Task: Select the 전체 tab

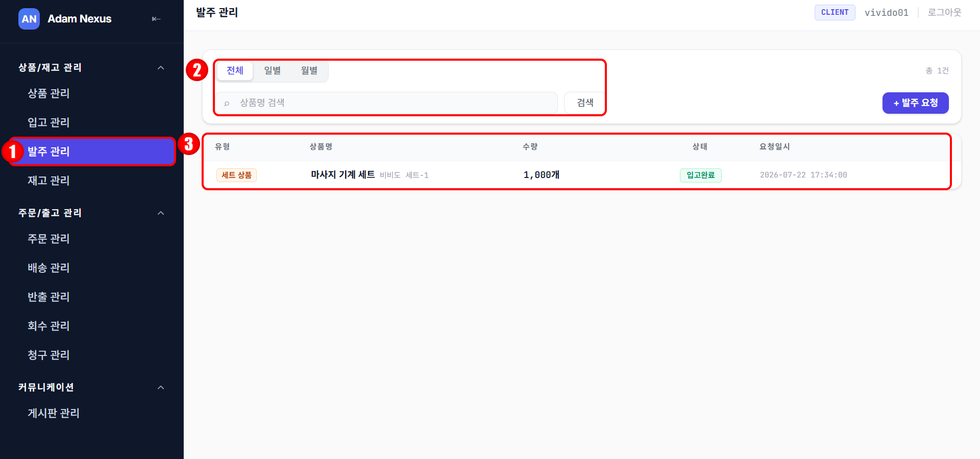Action: pyautogui.click(x=235, y=70)
